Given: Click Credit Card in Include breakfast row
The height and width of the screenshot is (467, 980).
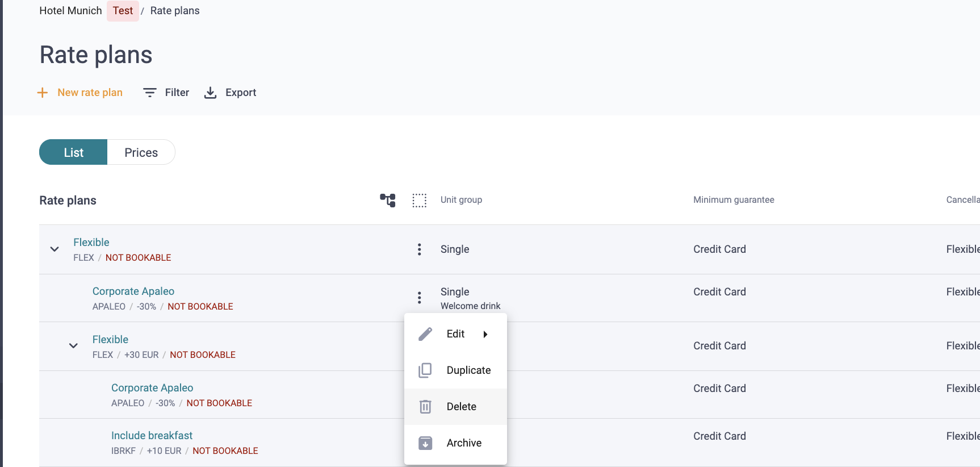Looking at the screenshot, I should 719,436.
